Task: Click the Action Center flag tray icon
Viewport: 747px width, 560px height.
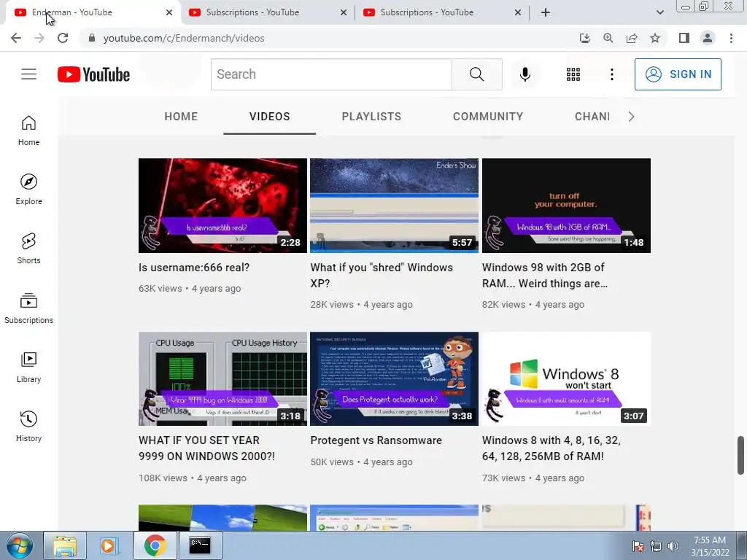Action: pyautogui.click(x=638, y=546)
